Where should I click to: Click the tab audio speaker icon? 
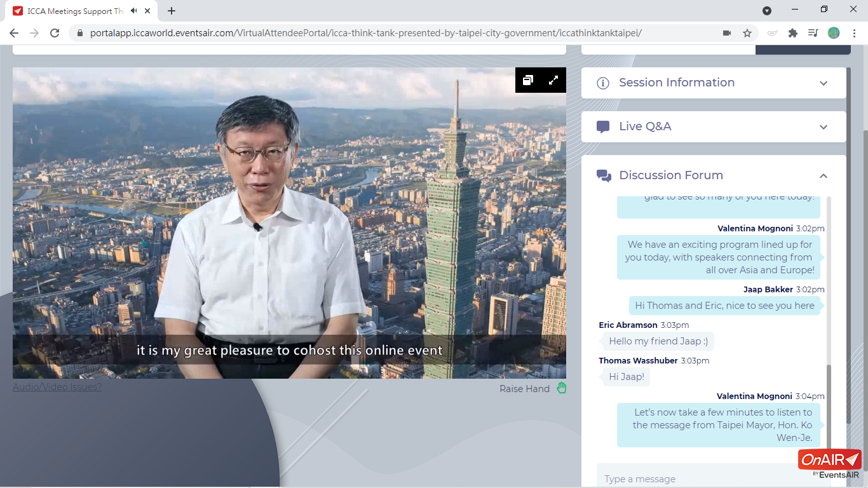point(133,11)
